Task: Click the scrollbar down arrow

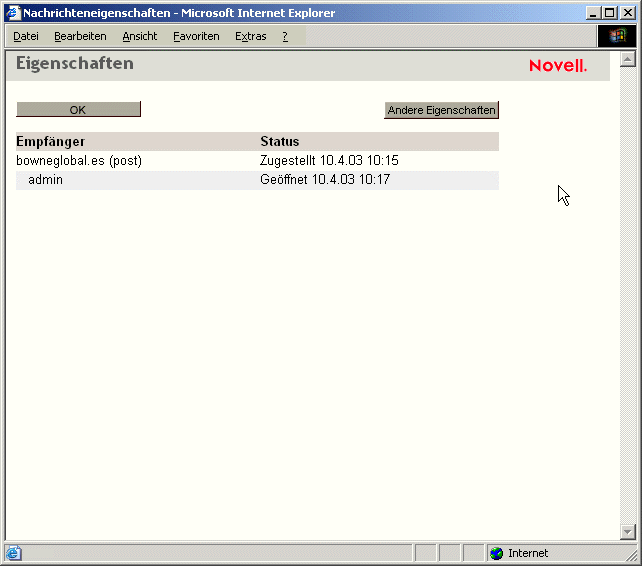Action: click(627, 532)
